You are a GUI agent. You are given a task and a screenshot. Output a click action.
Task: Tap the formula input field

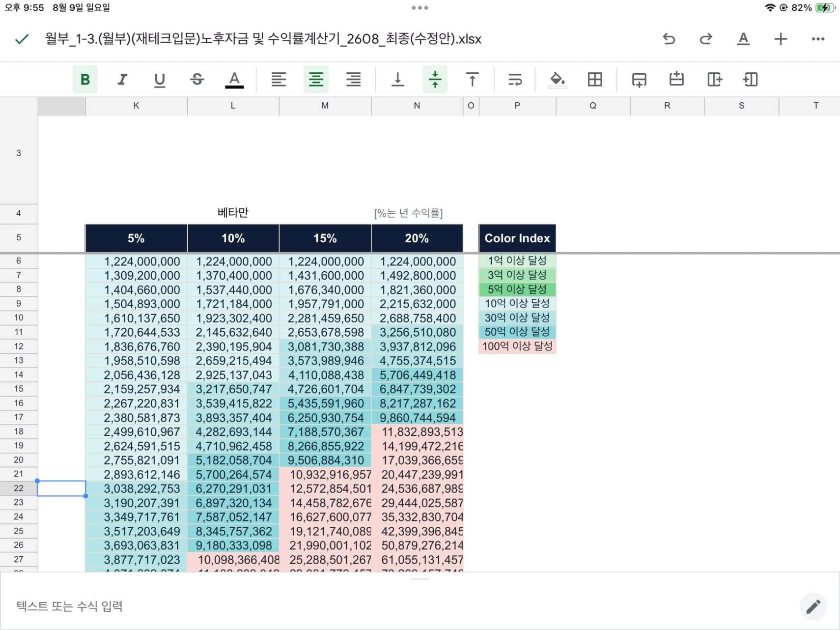[x=398, y=606]
